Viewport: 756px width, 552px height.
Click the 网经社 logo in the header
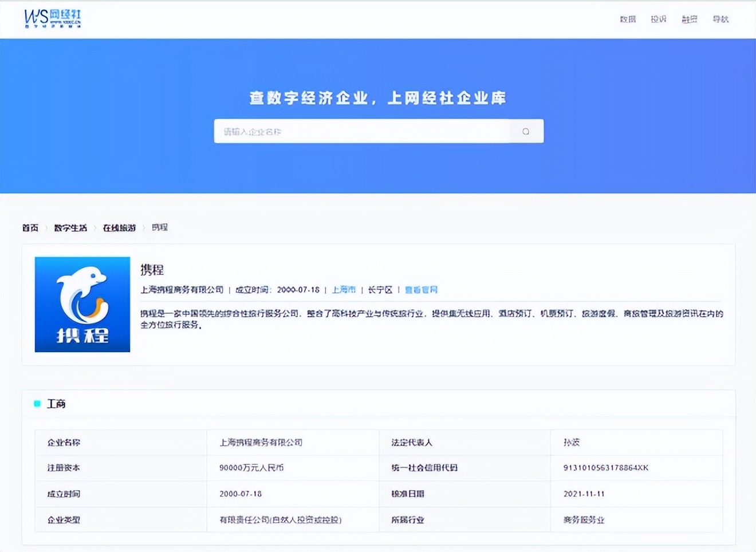53,18
